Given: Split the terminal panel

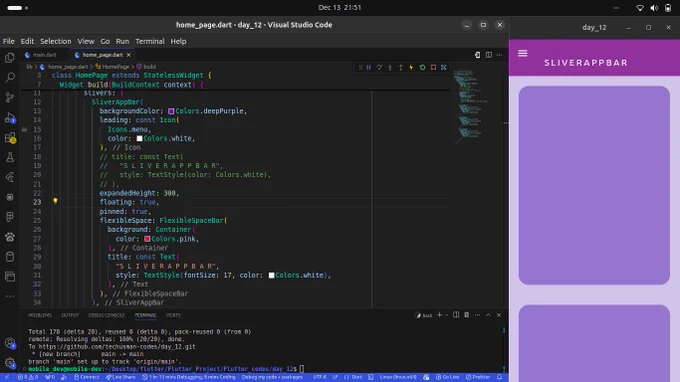Looking at the screenshot, I should [456, 315].
